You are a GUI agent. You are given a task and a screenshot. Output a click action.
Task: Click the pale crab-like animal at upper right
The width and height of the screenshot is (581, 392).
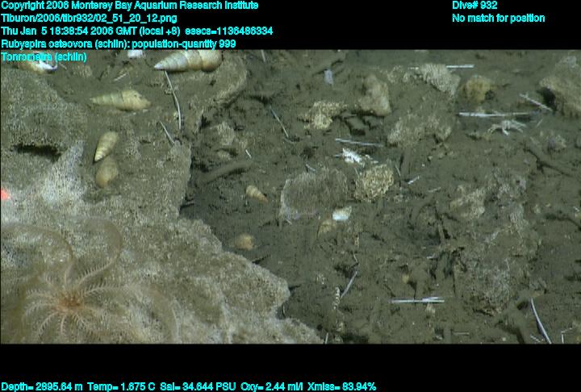click(508, 126)
